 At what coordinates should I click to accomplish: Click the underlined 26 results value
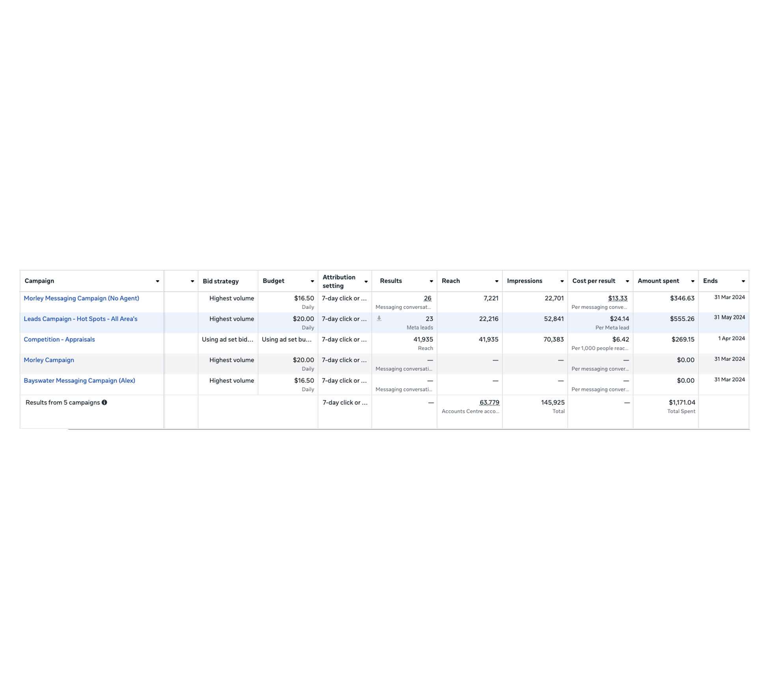[427, 298]
